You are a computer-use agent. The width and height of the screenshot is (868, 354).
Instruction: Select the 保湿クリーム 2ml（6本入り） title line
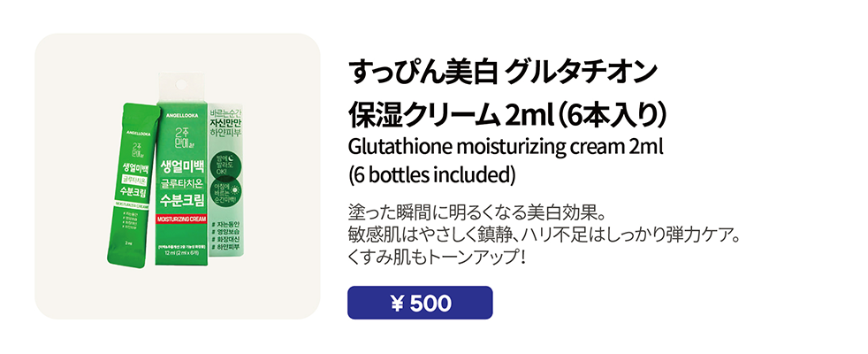click(514, 115)
